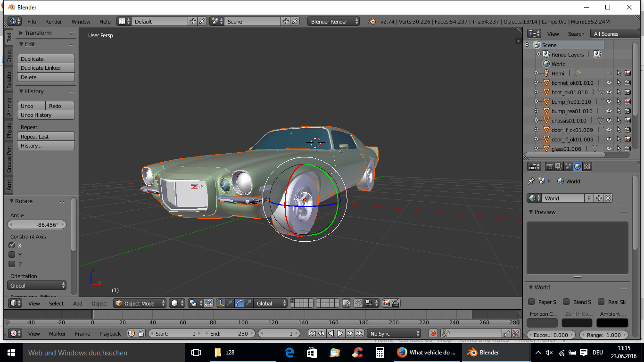Open the Help menu
This screenshot has width=644, height=362.
pos(105,22)
